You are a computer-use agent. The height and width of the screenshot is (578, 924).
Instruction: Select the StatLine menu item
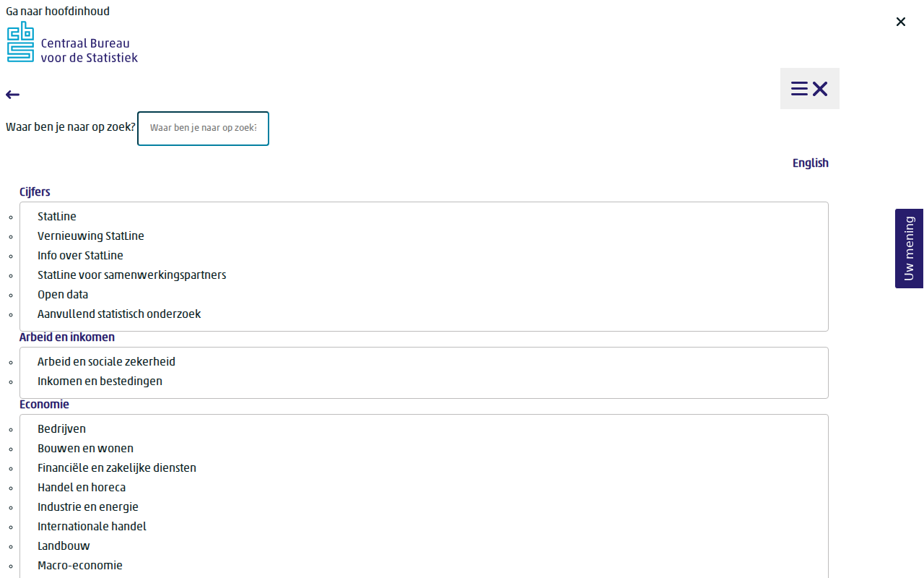point(57,216)
